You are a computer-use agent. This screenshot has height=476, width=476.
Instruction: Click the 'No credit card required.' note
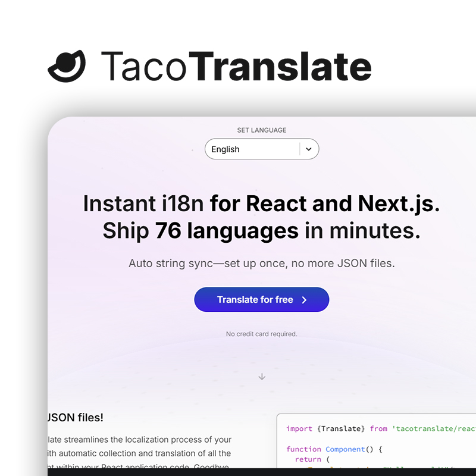point(262,334)
